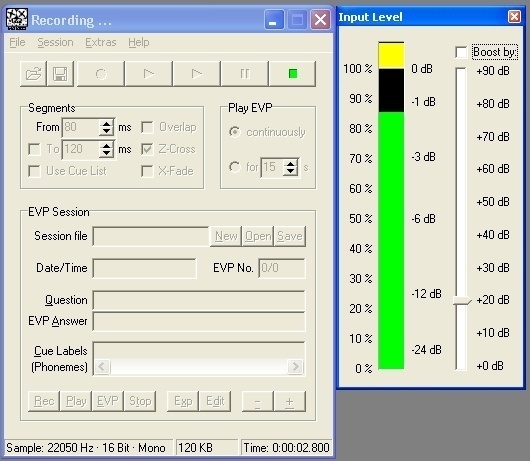Click the green input level meter bar
This screenshot has height=461, width=530.
tap(391, 240)
